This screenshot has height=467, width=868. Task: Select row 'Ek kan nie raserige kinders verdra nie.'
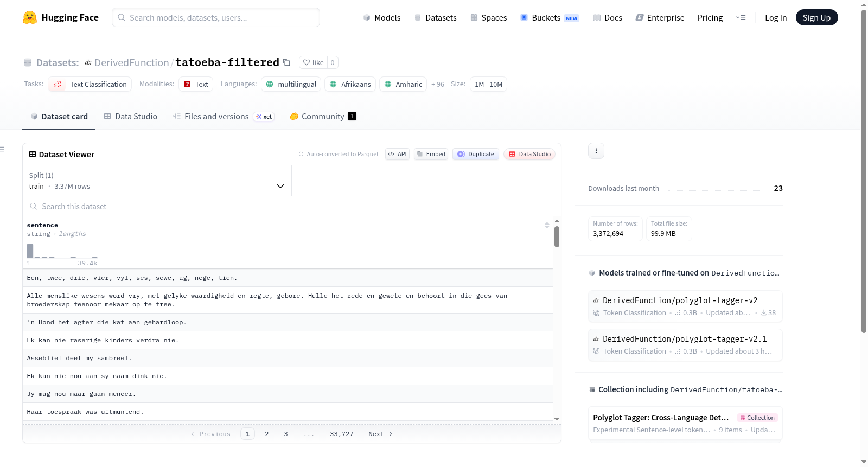click(288, 340)
